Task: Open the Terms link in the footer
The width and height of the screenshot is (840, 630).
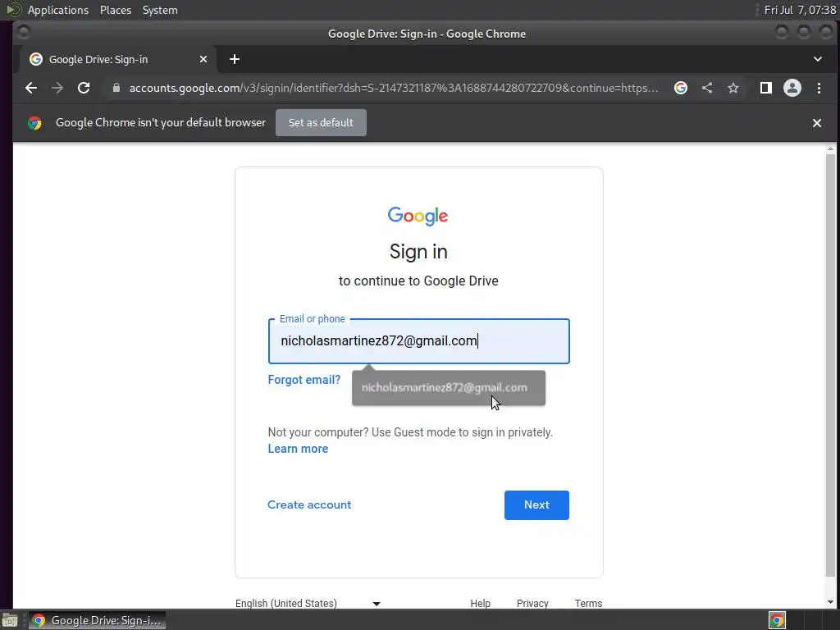Action: [x=588, y=603]
